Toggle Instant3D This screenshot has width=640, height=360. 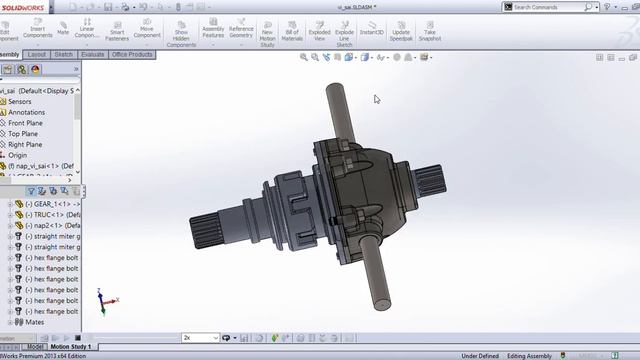coord(371,28)
